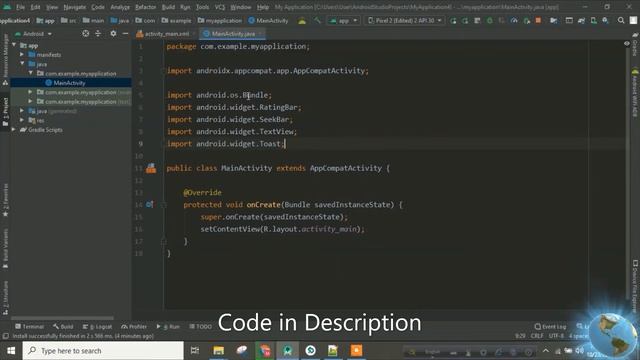Expand the manifests folder

22,54
